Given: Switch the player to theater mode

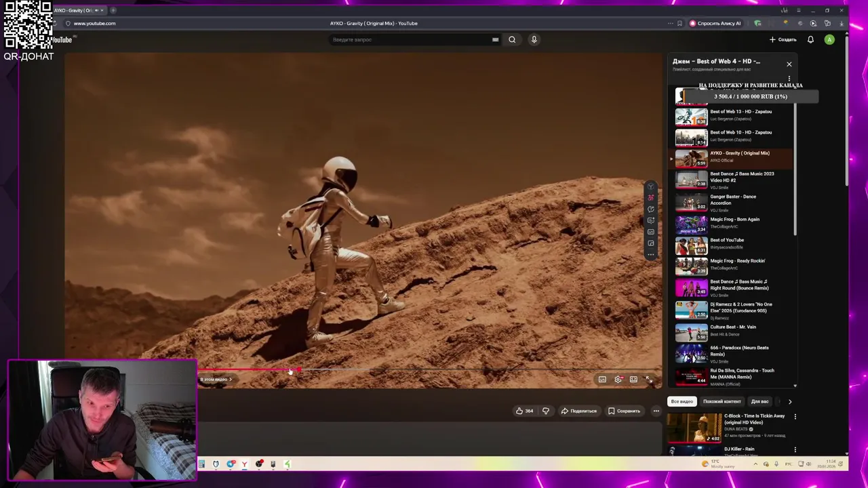Looking at the screenshot, I should 633,380.
